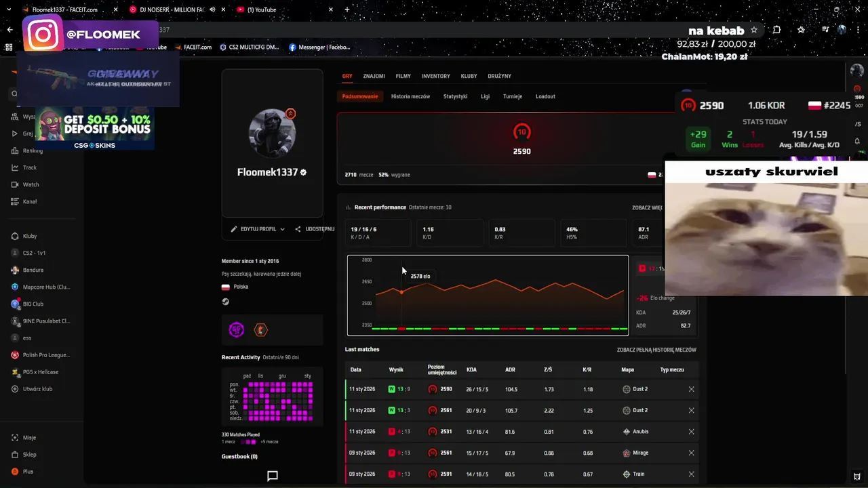Click the Steam profile icon

[x=226, y=302]
